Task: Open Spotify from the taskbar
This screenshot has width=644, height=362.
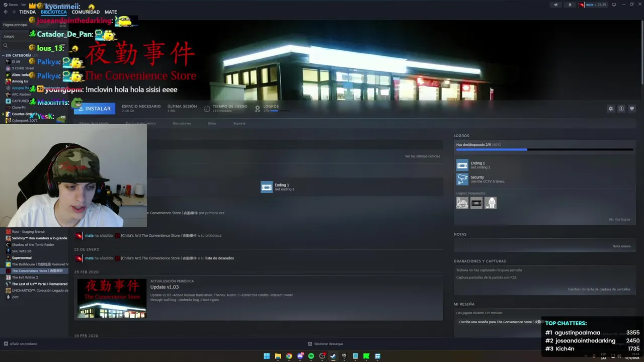Action: (x=311, y=356)
